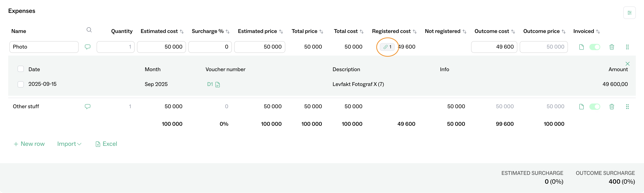The height and width of the screenshot is (193, 644).
Task: Grab drag handle of Other stuff row
Action: pos(627,107)
